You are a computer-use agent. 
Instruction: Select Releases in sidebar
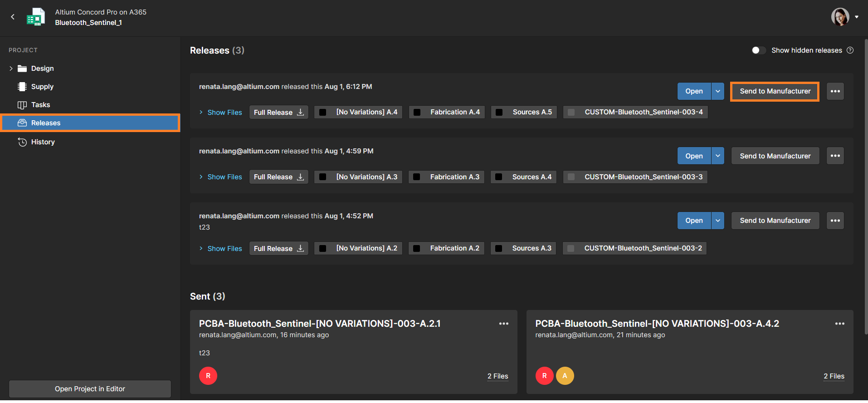(90, 123)
